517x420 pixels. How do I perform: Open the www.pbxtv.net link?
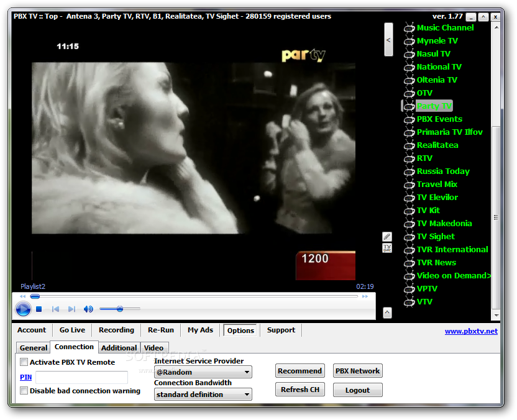(471, 331)
